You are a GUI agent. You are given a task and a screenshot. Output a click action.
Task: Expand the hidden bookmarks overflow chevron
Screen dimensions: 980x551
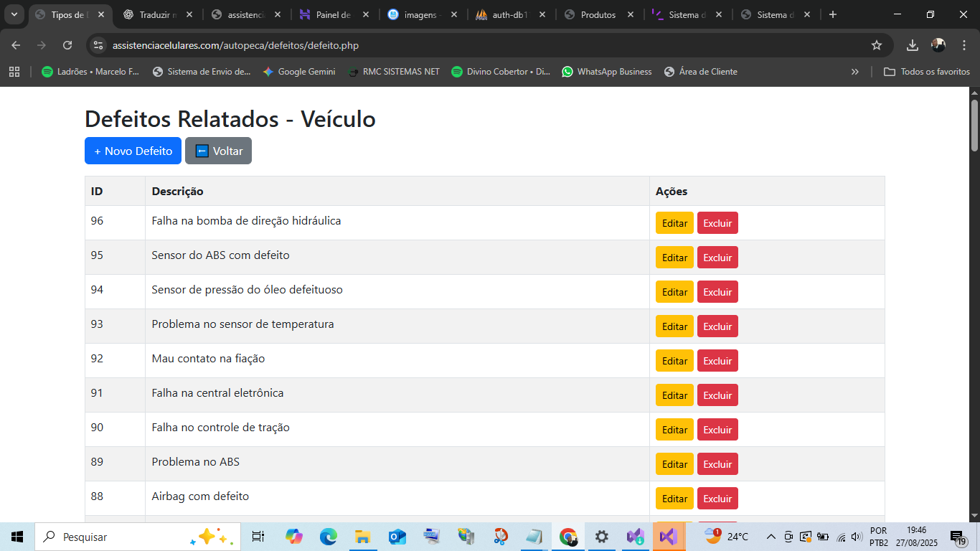pyautogui.click(x=854, y=72)
